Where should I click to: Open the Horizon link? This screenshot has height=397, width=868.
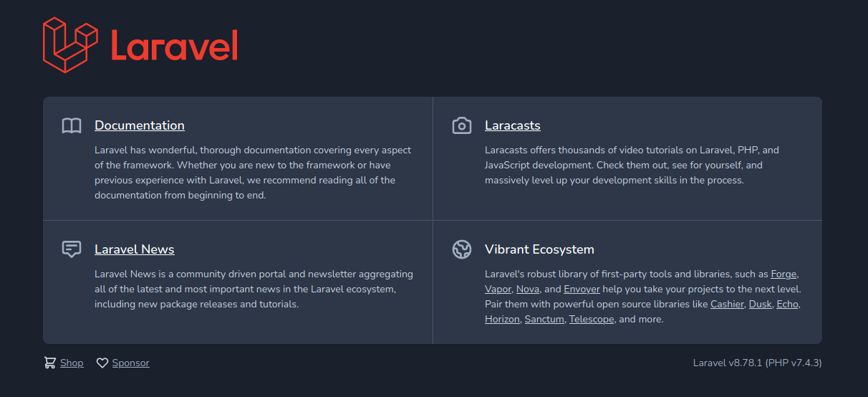click(502, 319)
